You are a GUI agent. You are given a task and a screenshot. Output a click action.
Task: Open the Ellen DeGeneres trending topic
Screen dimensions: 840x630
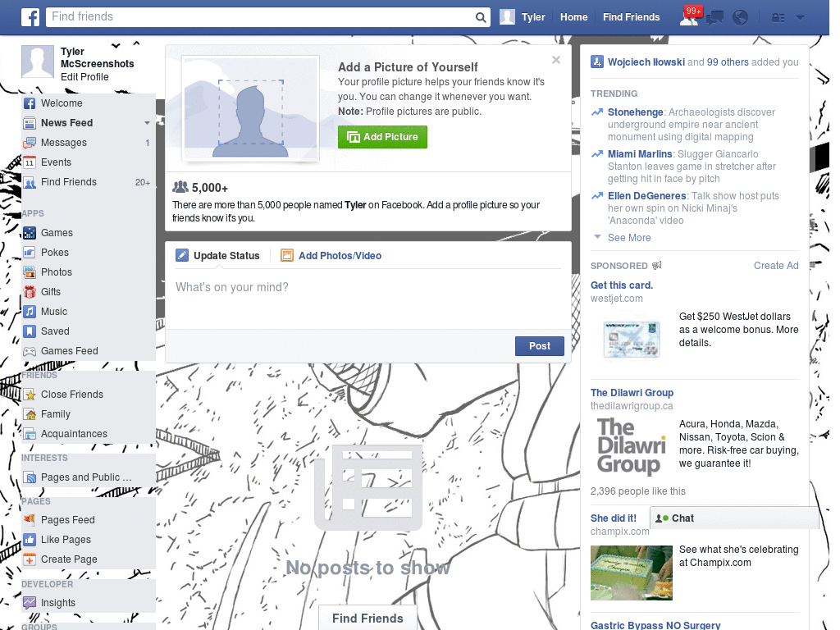click(646, 196)
